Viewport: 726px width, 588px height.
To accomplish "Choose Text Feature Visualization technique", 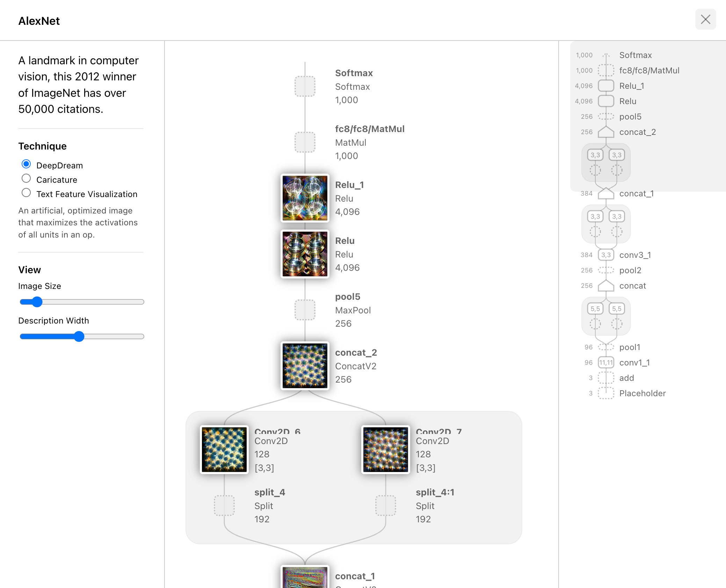I will (x=26, y=193).
